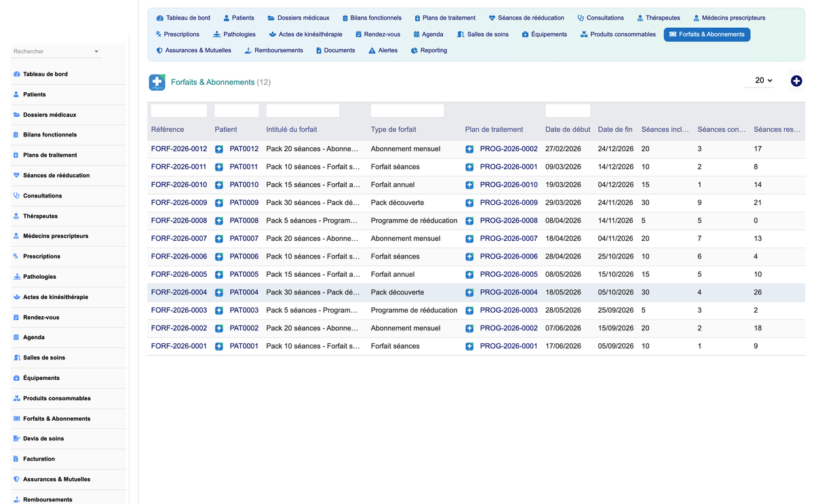Click the plan icon beside PROG-2026-0010
This screenshot has height=504, width=814.
coord(469,185)
